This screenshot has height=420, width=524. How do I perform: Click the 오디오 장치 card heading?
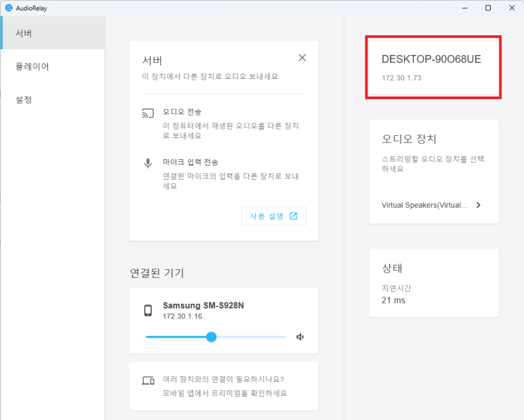point(409,139)
